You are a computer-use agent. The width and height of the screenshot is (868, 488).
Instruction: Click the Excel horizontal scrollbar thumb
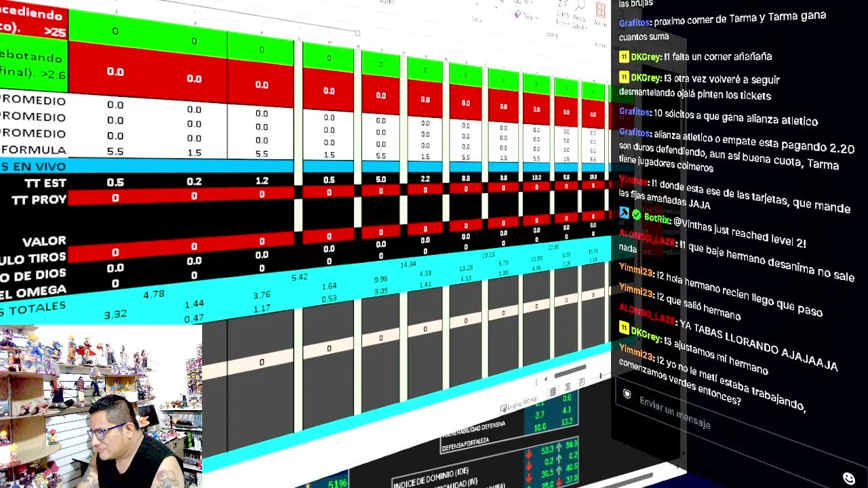pyautogui.click(x=570, y=371)
